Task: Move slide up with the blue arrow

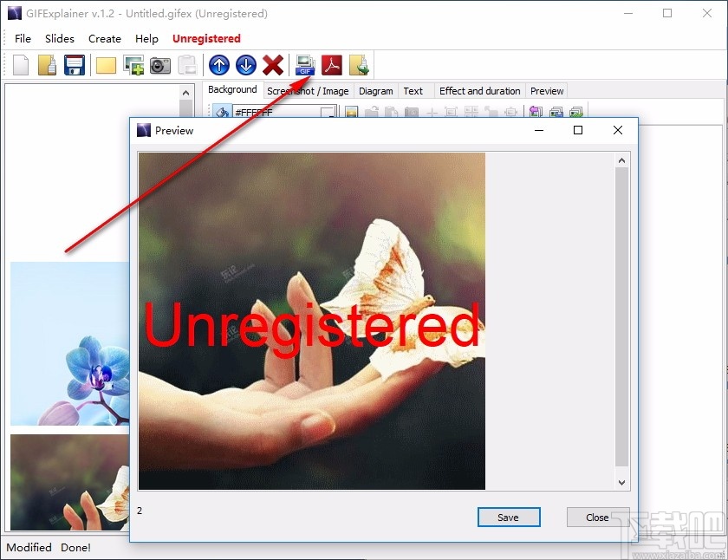Action: (219, 65)
